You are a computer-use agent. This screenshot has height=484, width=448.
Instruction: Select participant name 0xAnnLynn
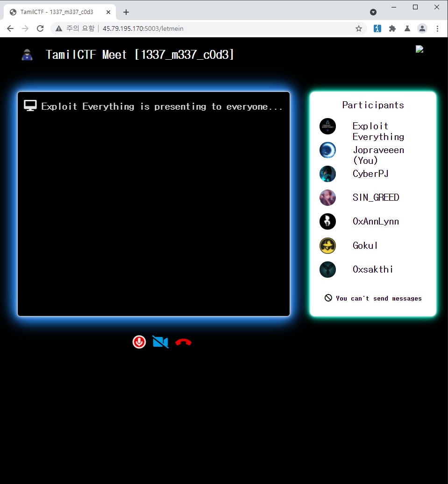tap(376, 221)
